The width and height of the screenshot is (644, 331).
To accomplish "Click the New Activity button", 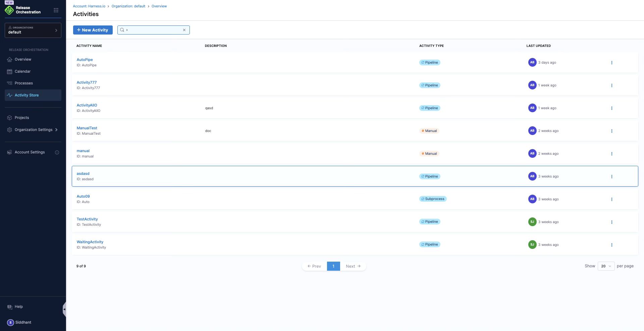I will coord(93,30).
